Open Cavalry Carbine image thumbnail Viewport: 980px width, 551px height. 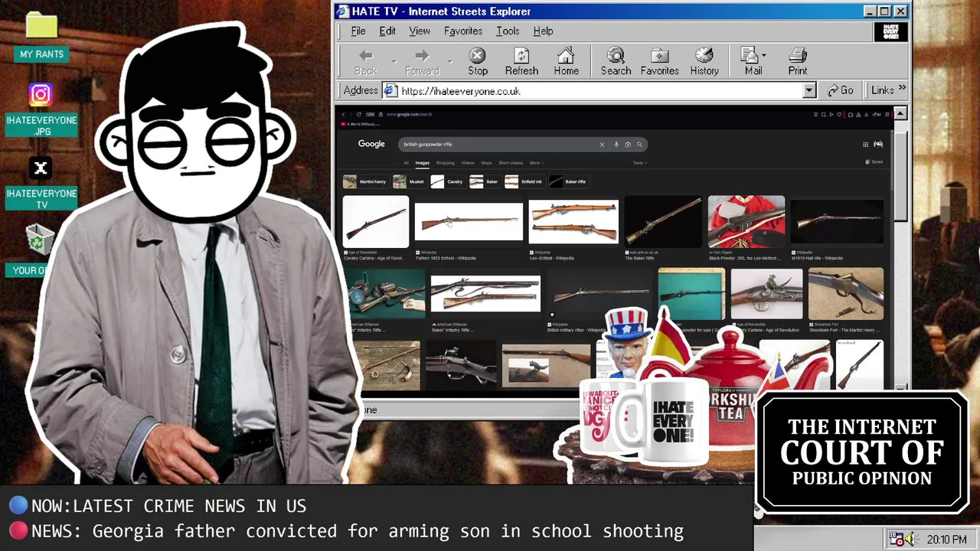coord(375,221)
